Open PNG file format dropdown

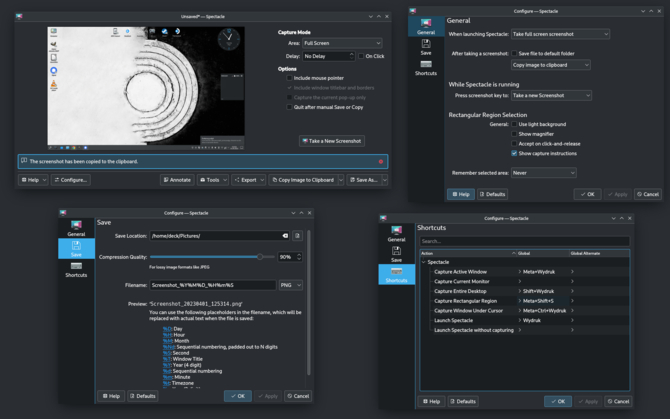coord(291,285)
